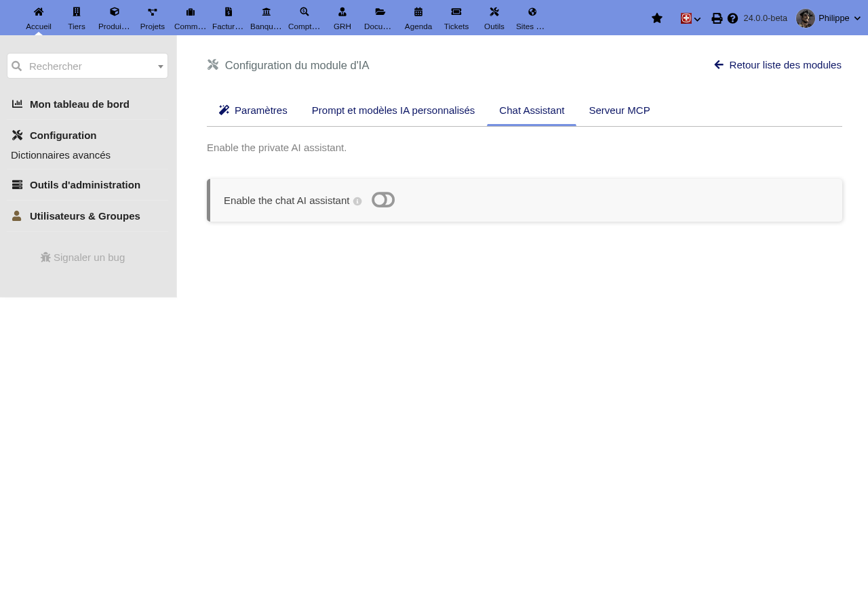Click the Signaler un bug link

[x=83, y=258]
